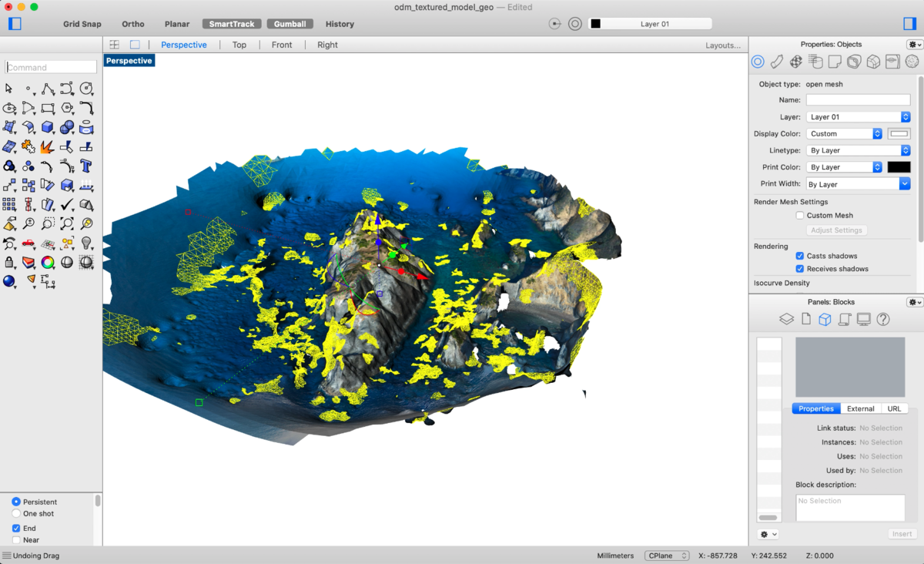Click the blue sphere render tool
The width and height of the screenshot is (924, 564).
coord(9,281)
